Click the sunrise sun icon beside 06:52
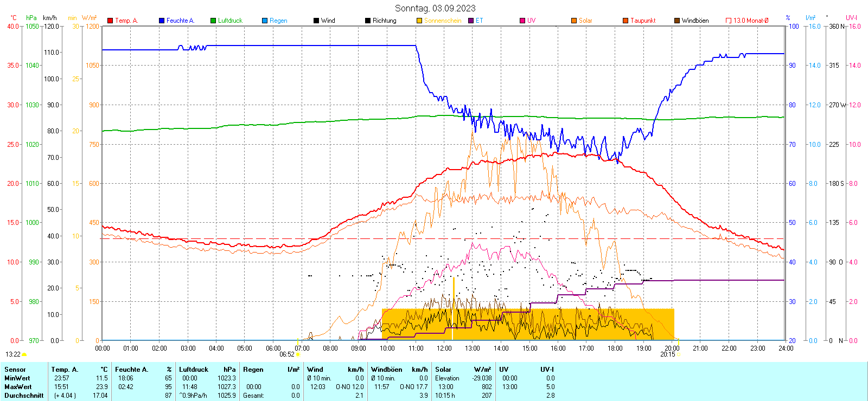Viewport: 868px width, 401px height. click(298, 354)
